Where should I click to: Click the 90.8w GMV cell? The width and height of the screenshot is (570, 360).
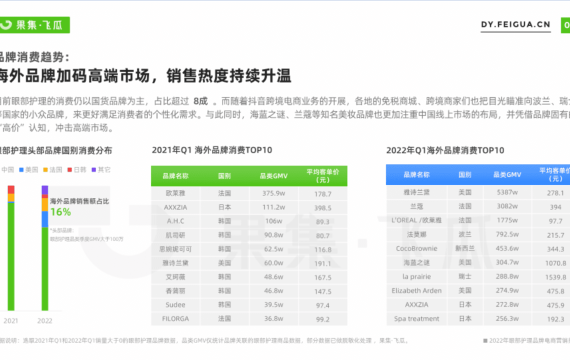(x=274, y=235)
